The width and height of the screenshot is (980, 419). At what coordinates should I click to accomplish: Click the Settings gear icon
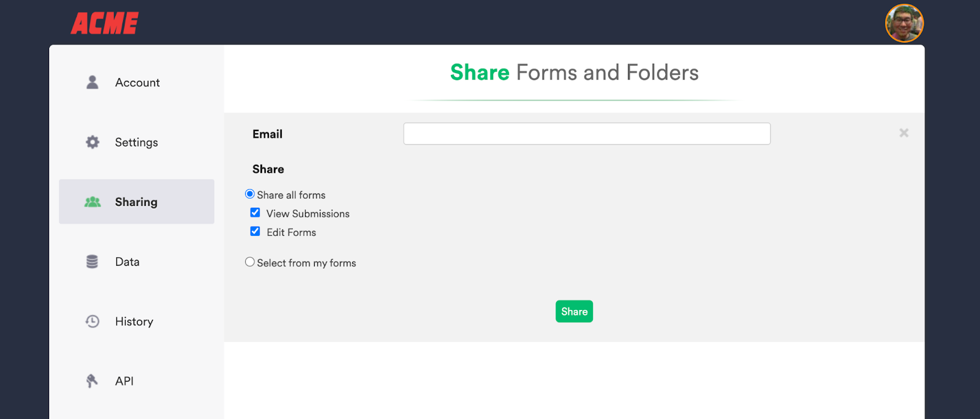coord(92,142)
